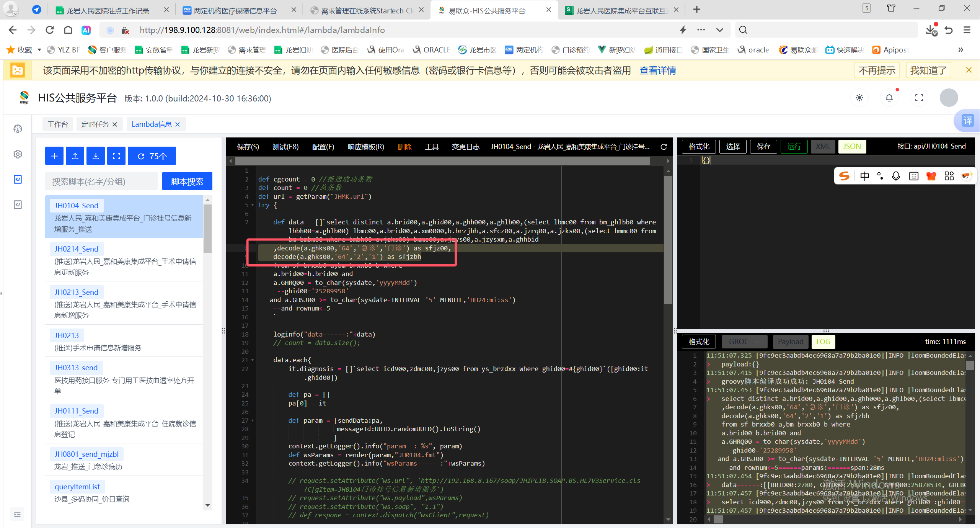This screenshot has height=528, width=980.
Task: Switch request format to JSON
Action: pyautogui.click(x=851, y=147)
